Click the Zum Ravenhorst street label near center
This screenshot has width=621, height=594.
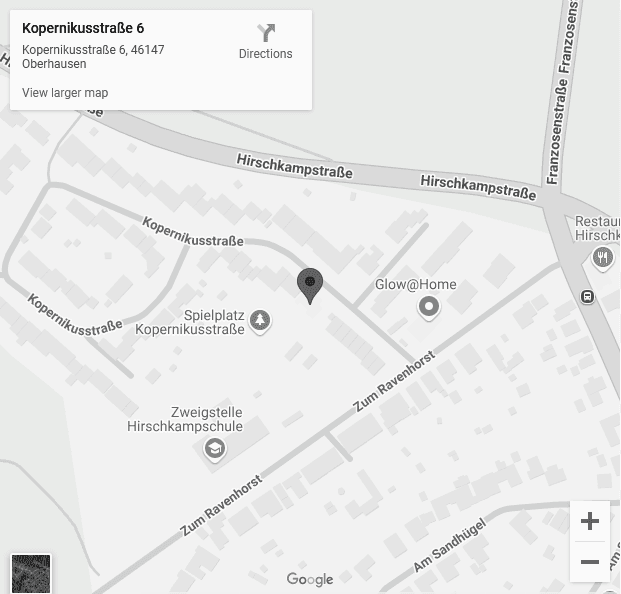pyautogui.click(x=394, y=381)
